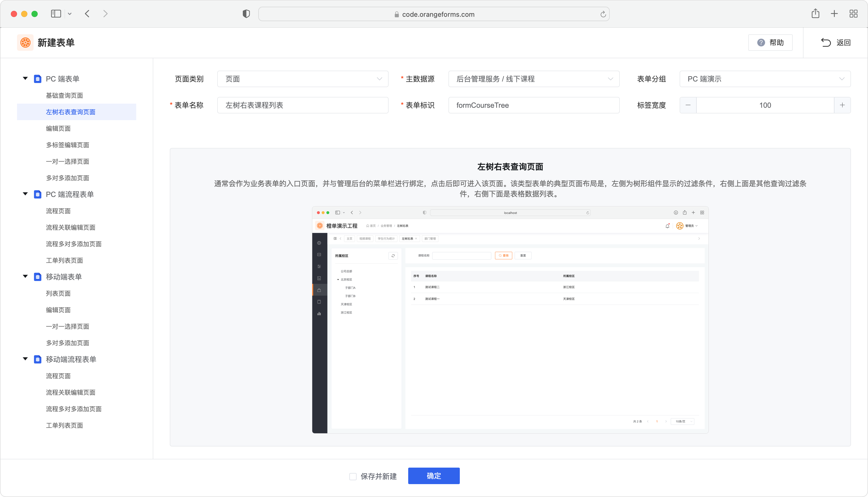The height and width of the screenshot is (497, 868).
Task: Increase label width with plus button
Action: click(x=842, y=105)
